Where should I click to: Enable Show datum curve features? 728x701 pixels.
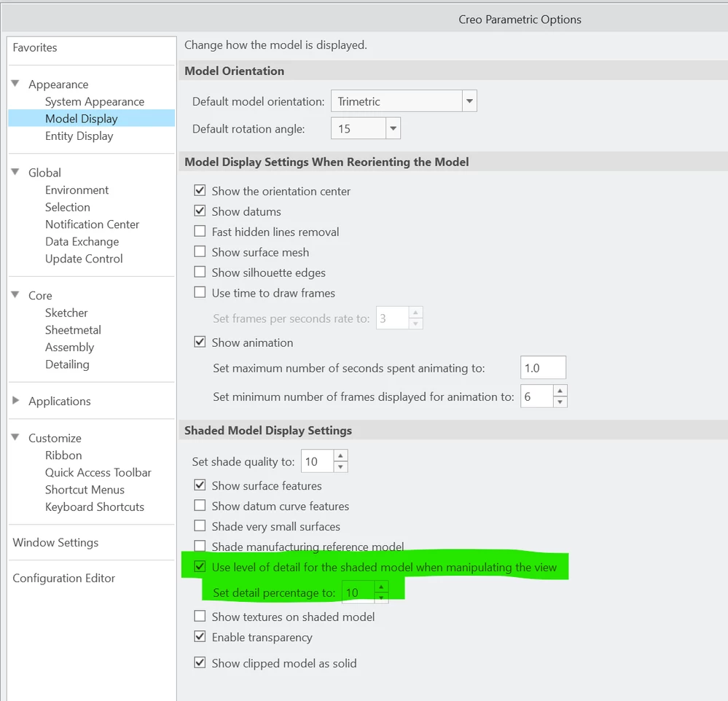point(200,506)
